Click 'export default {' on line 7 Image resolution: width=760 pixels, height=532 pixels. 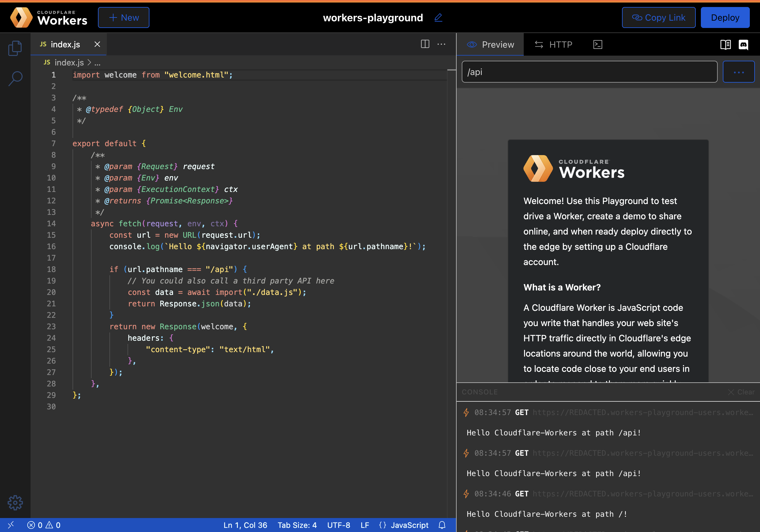109,144
